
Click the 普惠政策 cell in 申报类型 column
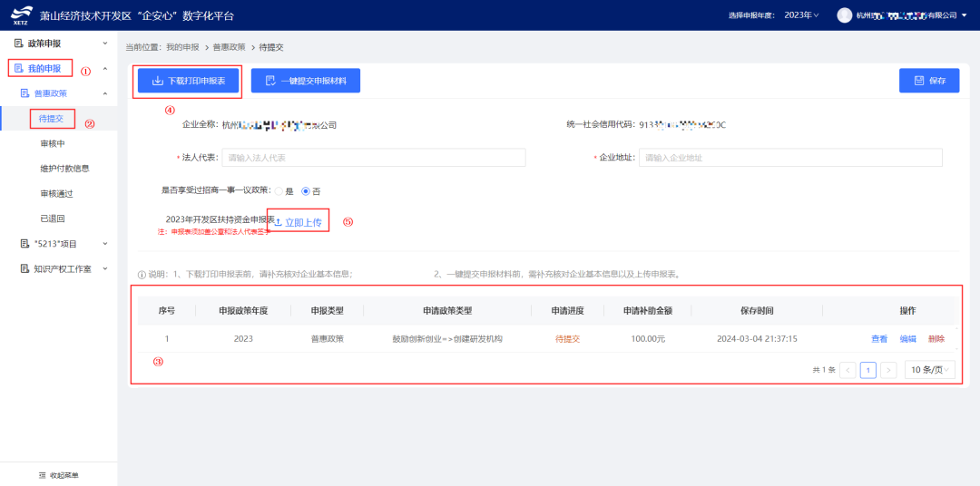pyautogui.click(x=328, y=339)
